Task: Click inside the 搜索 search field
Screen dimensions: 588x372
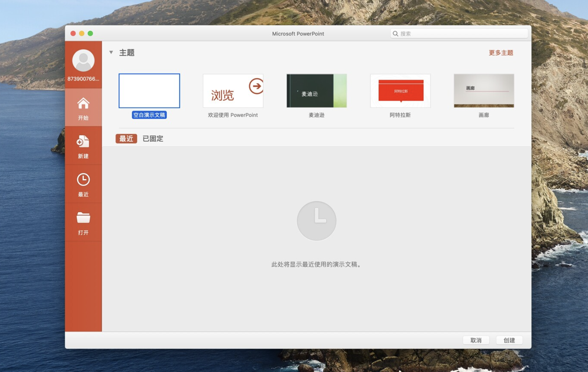Action: (x=443, y=33)
